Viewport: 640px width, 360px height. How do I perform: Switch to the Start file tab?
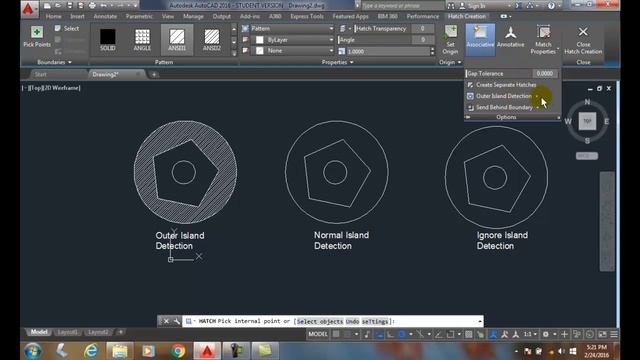40,74
